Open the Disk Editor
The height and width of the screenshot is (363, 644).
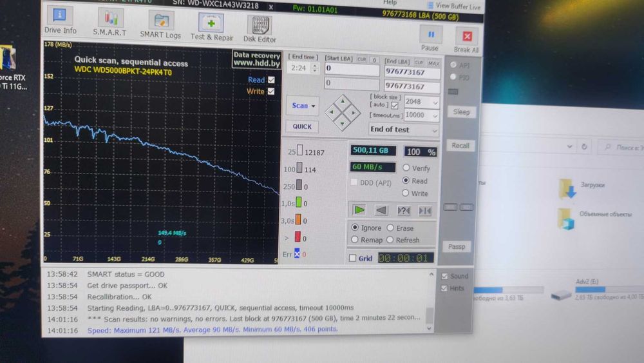[260, 29]
